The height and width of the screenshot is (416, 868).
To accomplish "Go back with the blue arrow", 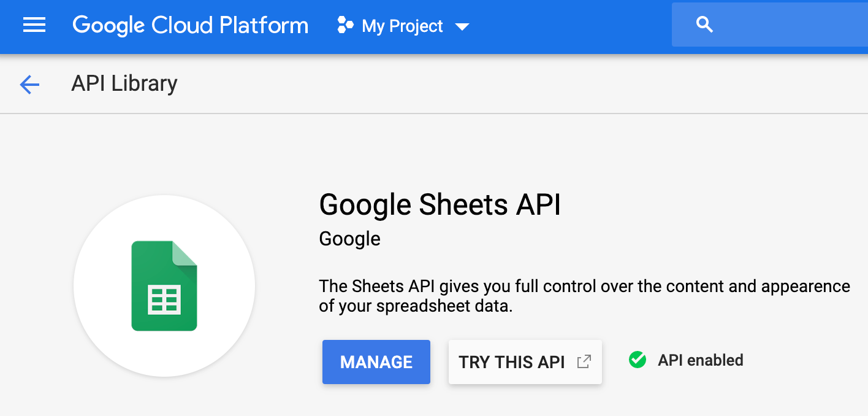I will click(29, 84).
